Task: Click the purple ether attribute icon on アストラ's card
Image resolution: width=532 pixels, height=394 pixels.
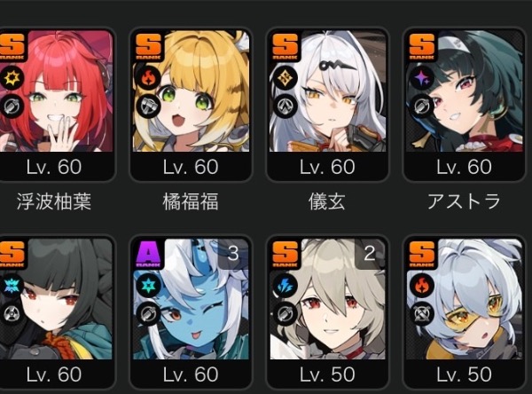Action: click(422, 78)
